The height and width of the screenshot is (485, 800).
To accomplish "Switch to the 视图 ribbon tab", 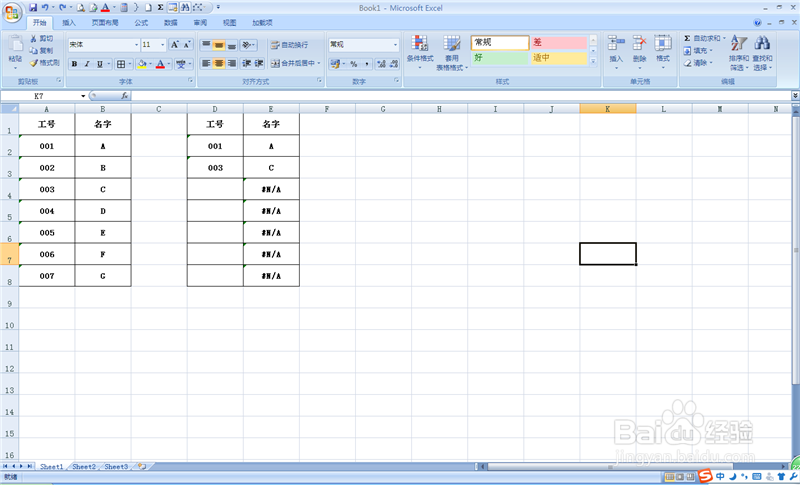I will [230, 22].
